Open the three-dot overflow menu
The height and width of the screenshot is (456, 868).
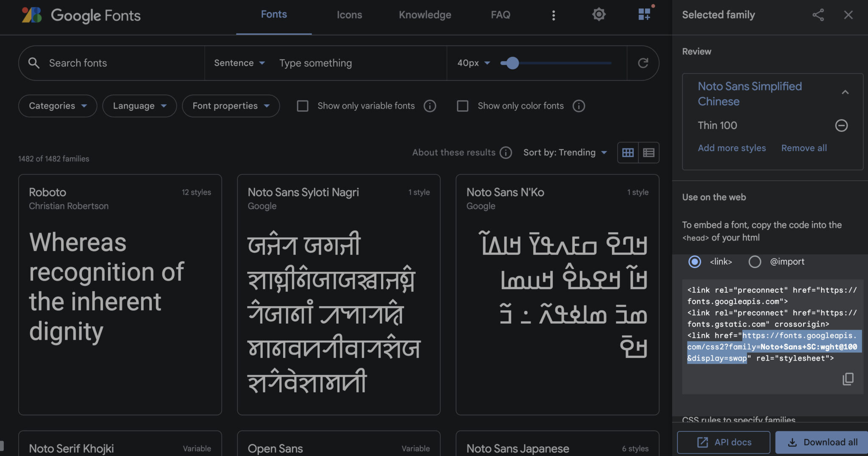pos(554,15)
